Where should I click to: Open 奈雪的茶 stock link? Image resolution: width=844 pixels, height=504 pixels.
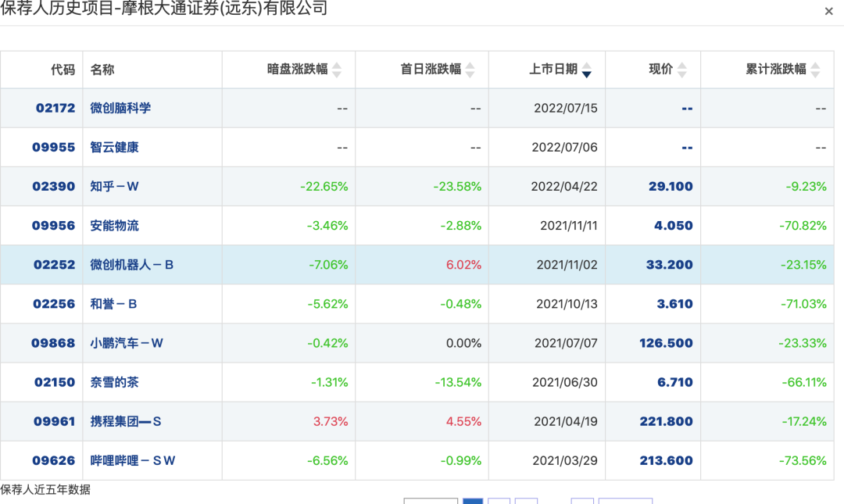point(114,382)
